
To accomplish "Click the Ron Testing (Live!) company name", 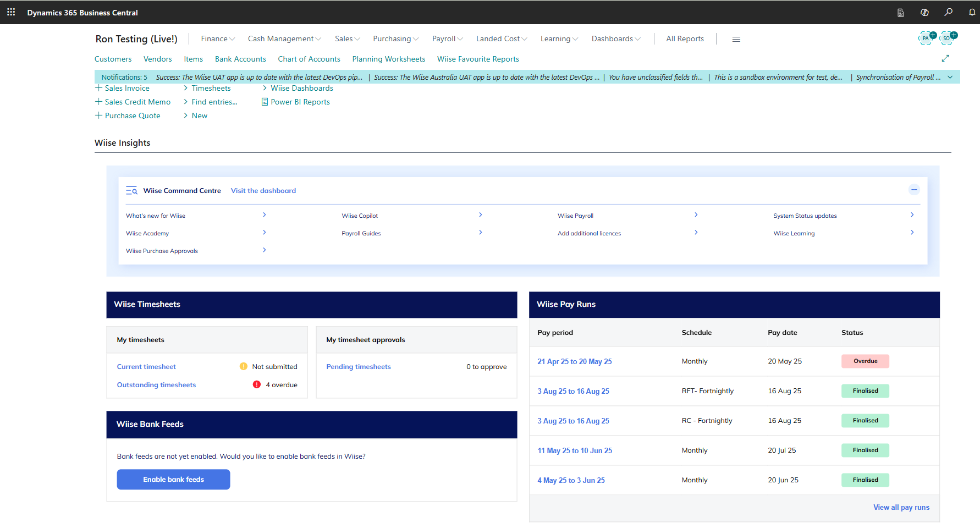I will point(136,39).
